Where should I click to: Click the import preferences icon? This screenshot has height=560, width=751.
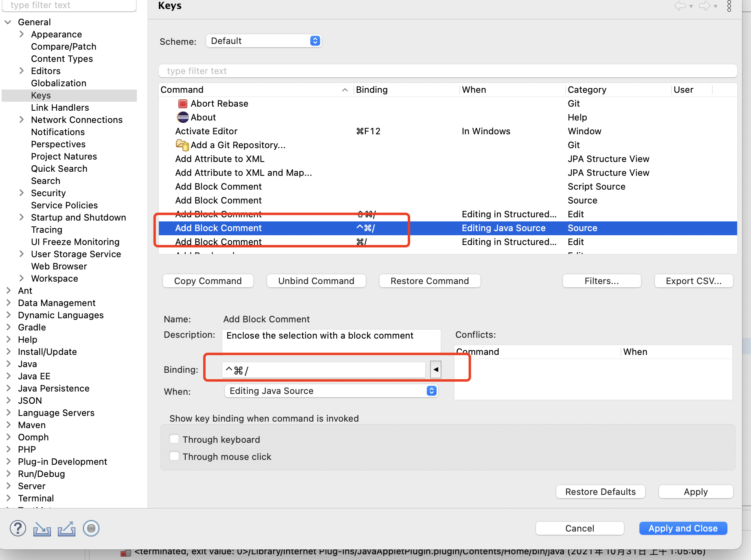tap(42, 529)
